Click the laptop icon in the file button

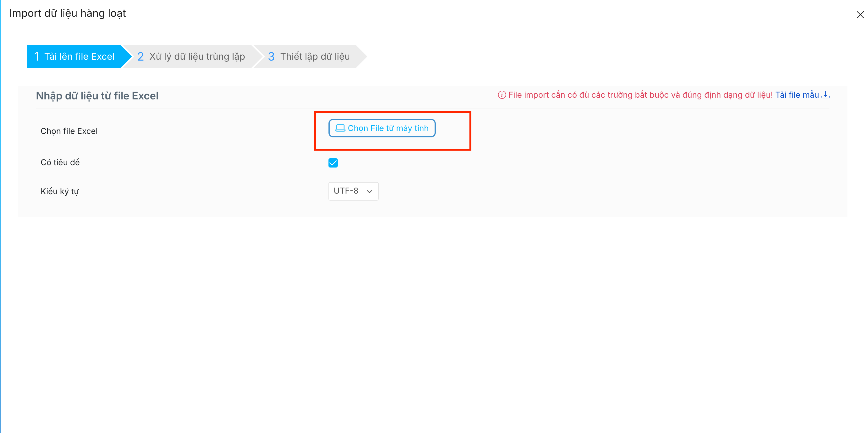340,128
